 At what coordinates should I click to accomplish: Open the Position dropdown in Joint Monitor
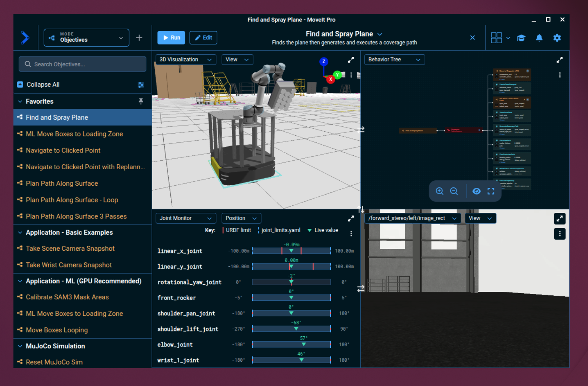point(241,218)
